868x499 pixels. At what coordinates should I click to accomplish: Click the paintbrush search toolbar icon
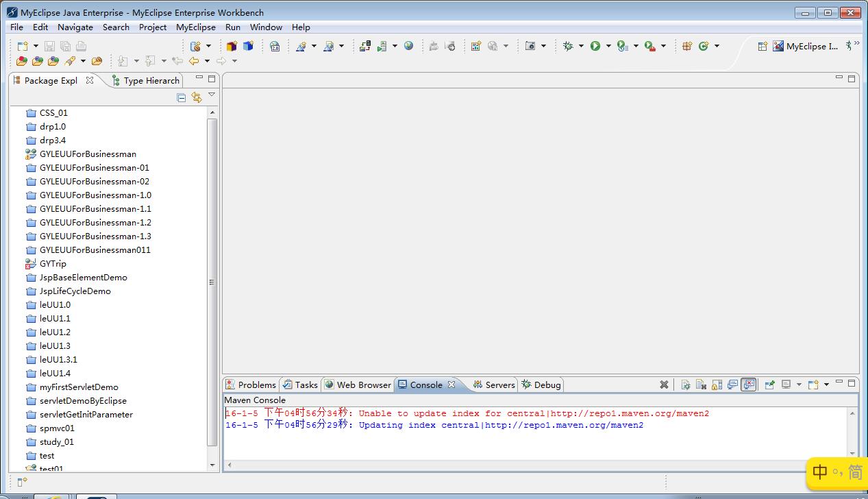click(x=70, y=61)
